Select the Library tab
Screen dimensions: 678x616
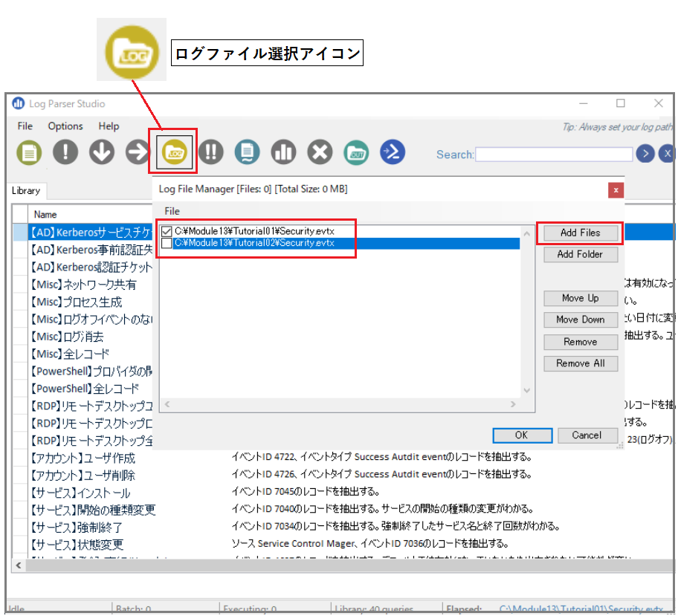[x=26, y=191]
